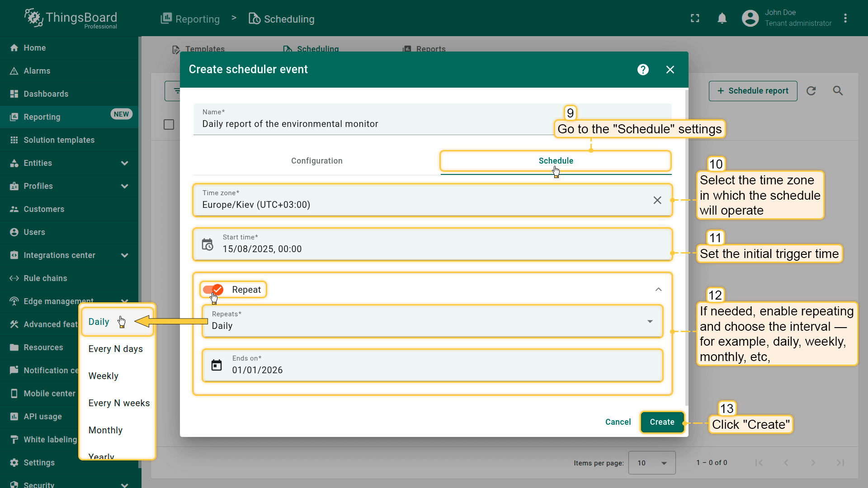
Task: Click the help question mark icon
Action: point(643,70)
